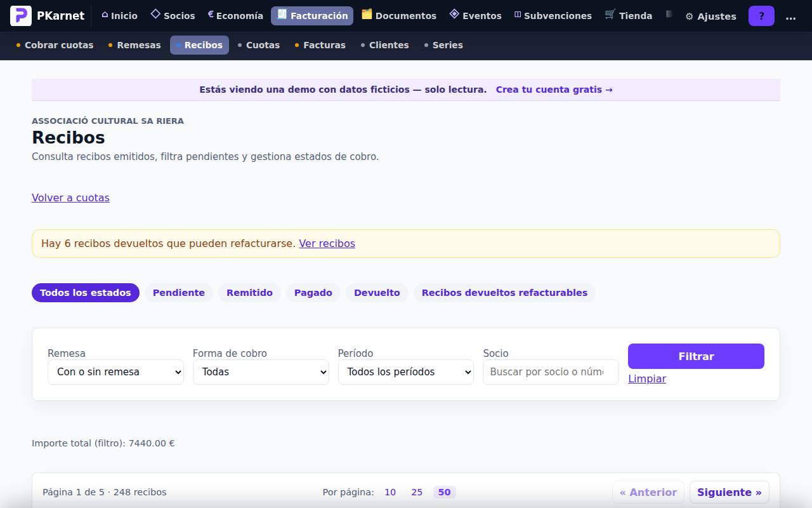The height and width of the screenshot is (508, 812).
Task: Expand the Remesa dropdown
Action: tap(115, 372)
